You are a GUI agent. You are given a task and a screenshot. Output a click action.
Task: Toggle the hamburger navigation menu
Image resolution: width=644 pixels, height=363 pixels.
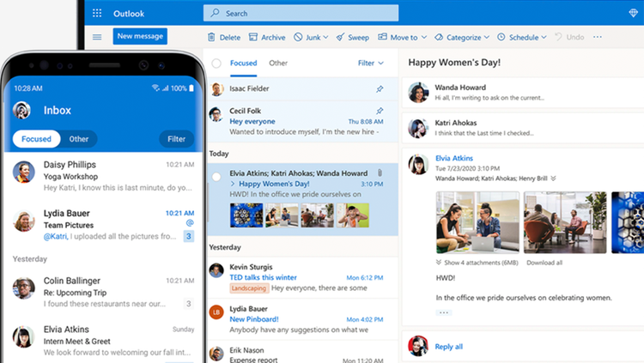(x=97, y=37)
